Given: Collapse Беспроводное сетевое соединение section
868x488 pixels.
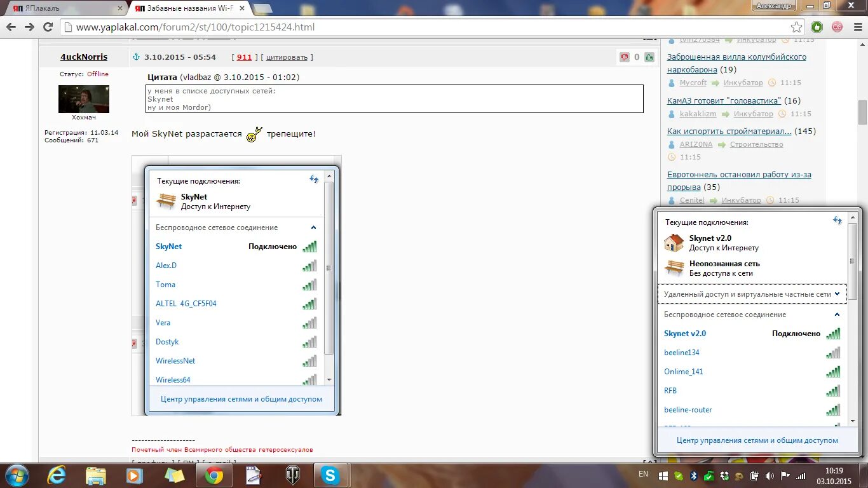Looking at the screenshot, I should click(837, 315).
